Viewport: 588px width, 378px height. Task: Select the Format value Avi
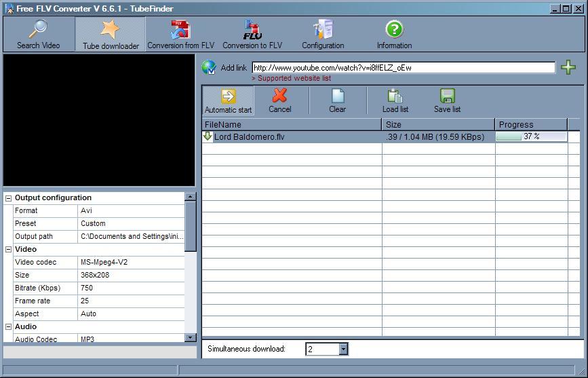pos(131,210)
